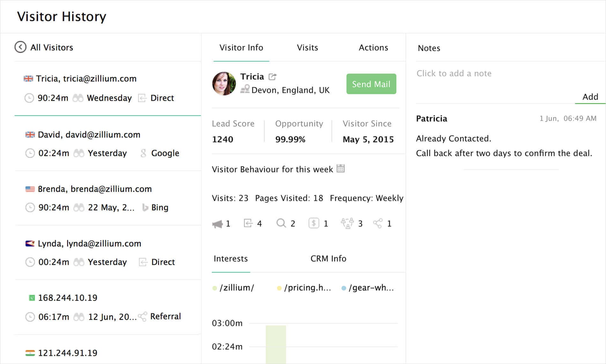Select the search keyword metric icon
This screenshot has height=364, width=606.
point(281,223)
